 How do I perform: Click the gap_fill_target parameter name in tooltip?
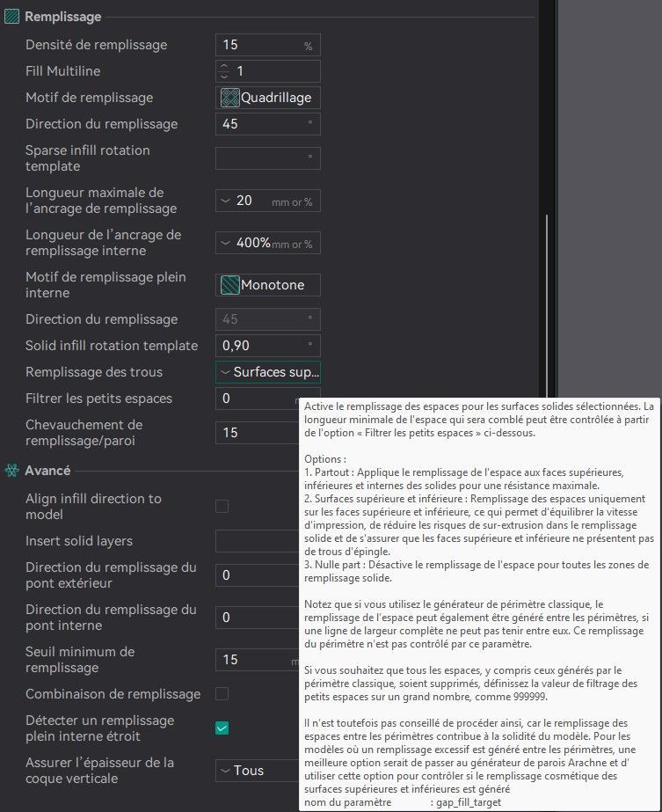tap(469, 802)
